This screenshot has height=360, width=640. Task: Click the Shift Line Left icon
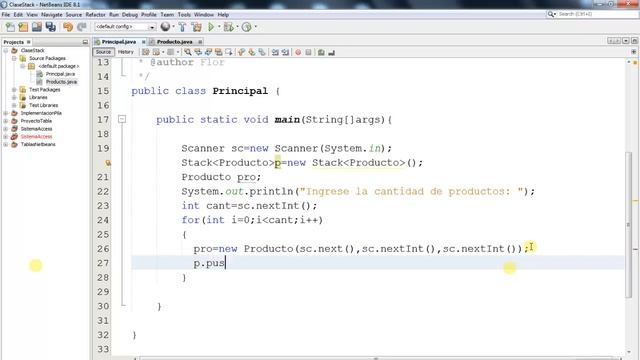[x=275, y=52]
